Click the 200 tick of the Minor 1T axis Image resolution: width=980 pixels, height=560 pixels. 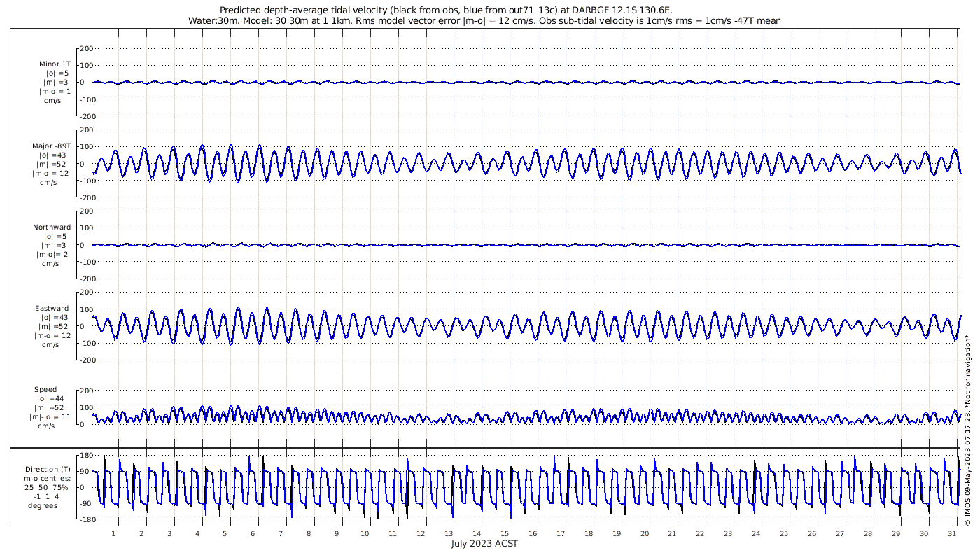(87, 49)
